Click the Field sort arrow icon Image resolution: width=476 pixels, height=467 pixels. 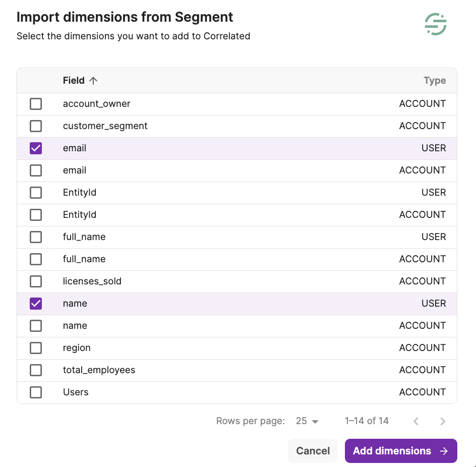click(x=93, y=81)
